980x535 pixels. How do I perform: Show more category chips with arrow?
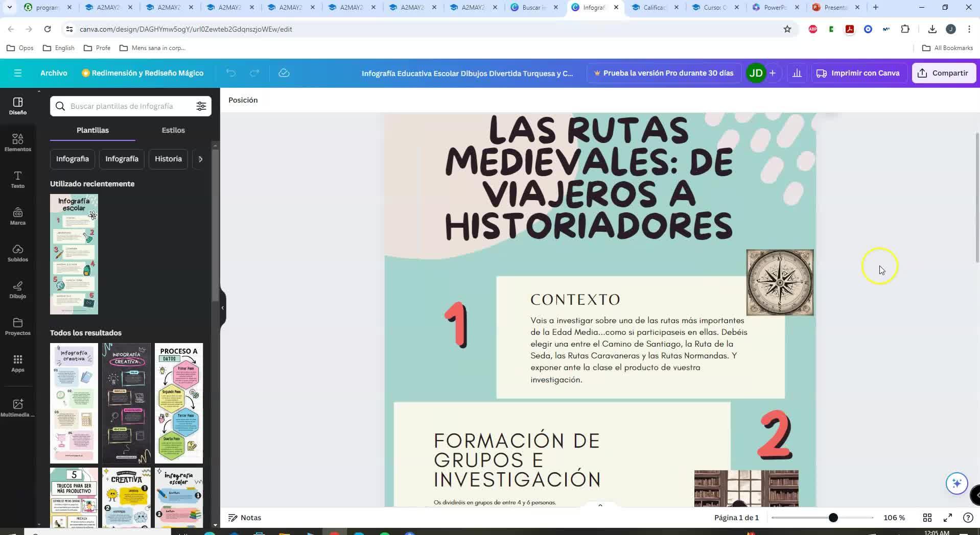[x=200, y=159]
